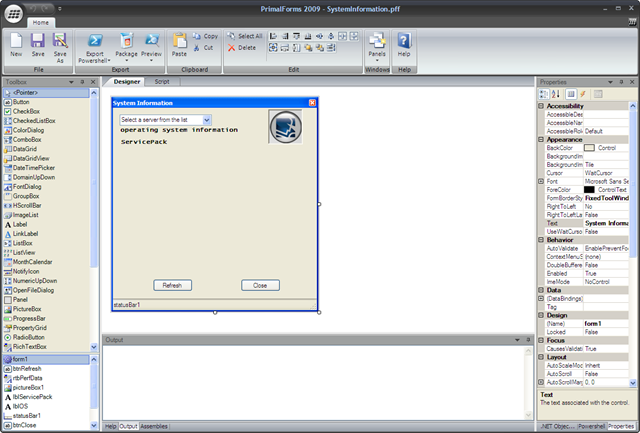The height and width of the screenshot is (433, 640).
Task: Open the Powershell tab under Properties
Action: pos(592,426)
